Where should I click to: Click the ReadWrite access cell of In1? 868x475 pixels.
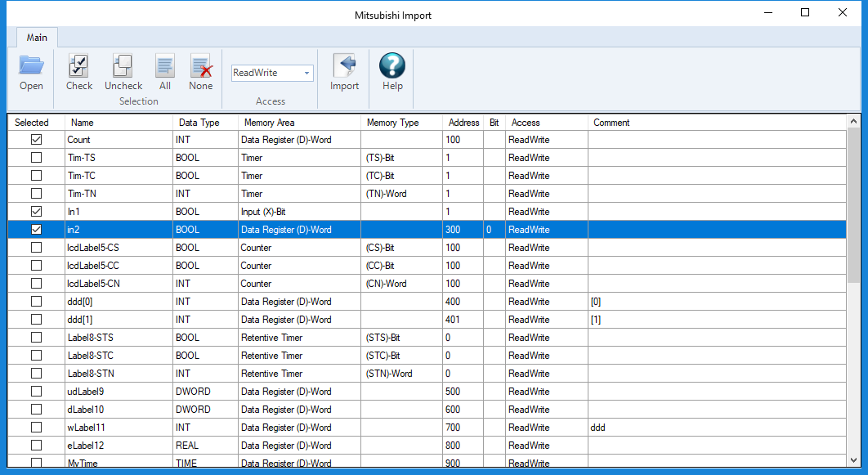pyautogui.click(x=546, y=212)
